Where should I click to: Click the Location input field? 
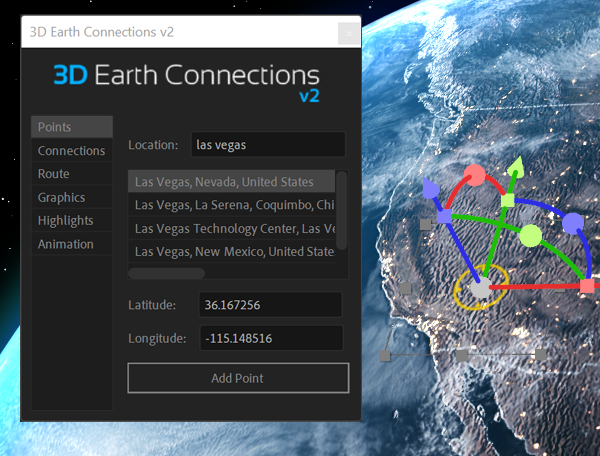[268, 145]
